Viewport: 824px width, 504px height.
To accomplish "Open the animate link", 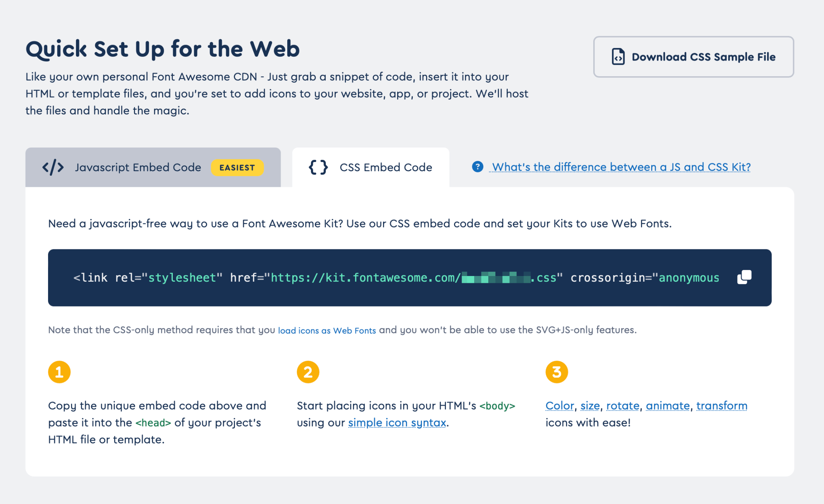I will click(668, 405).
